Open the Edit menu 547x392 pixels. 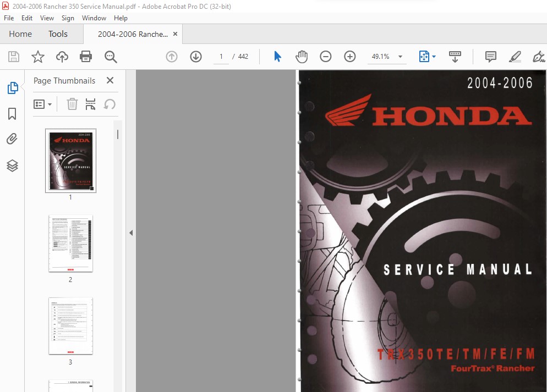[27, 18]
